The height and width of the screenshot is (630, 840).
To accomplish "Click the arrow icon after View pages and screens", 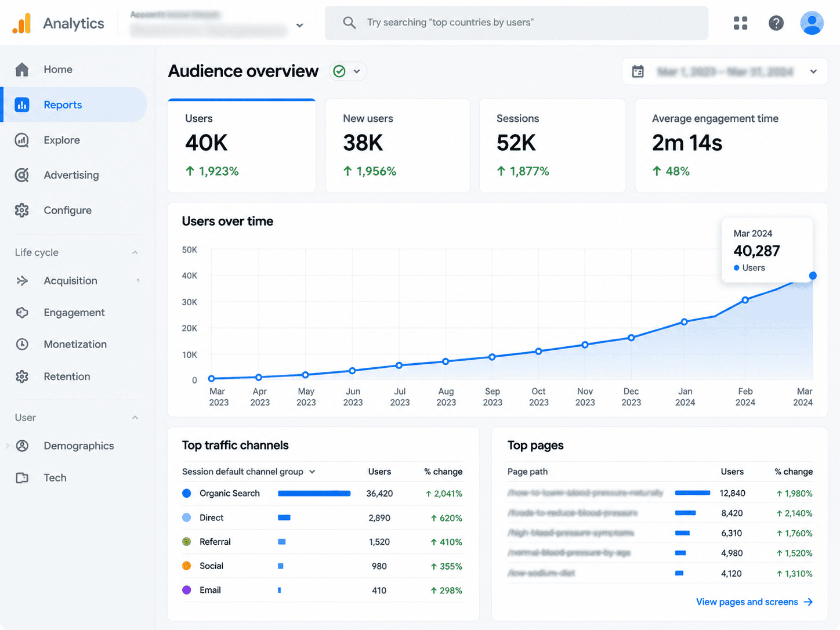I will coord(808,602).
